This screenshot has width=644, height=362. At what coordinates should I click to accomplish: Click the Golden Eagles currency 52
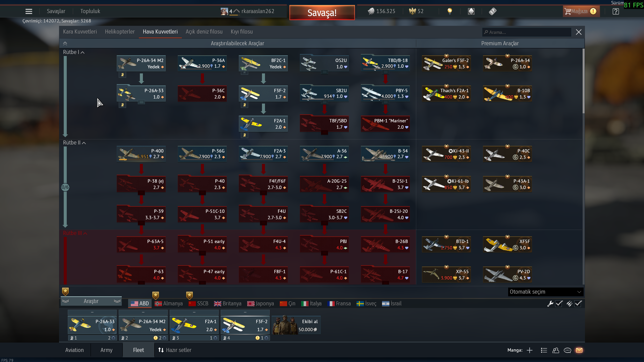coord(416,11)
